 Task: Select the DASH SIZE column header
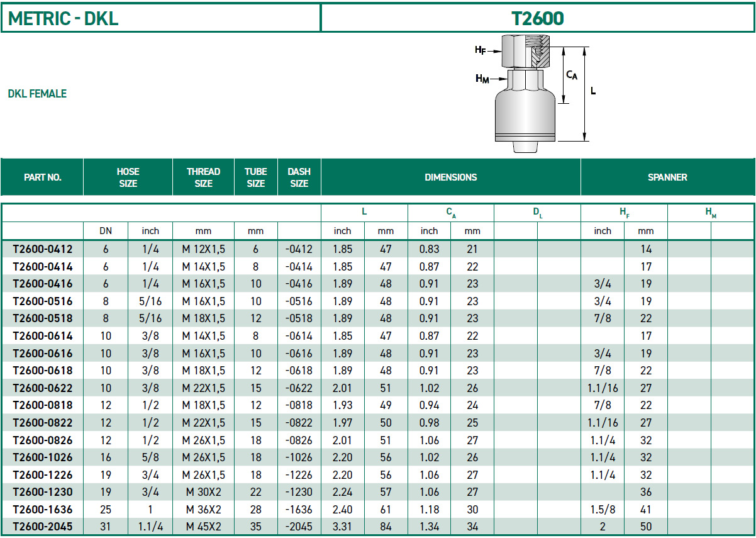coord(299,177)
